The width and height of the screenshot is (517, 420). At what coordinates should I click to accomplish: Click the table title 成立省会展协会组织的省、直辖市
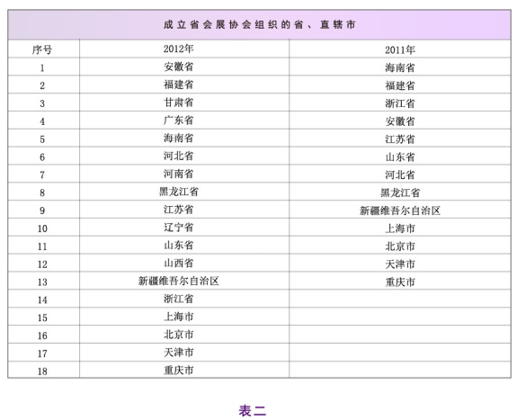(x=260, y=25)
